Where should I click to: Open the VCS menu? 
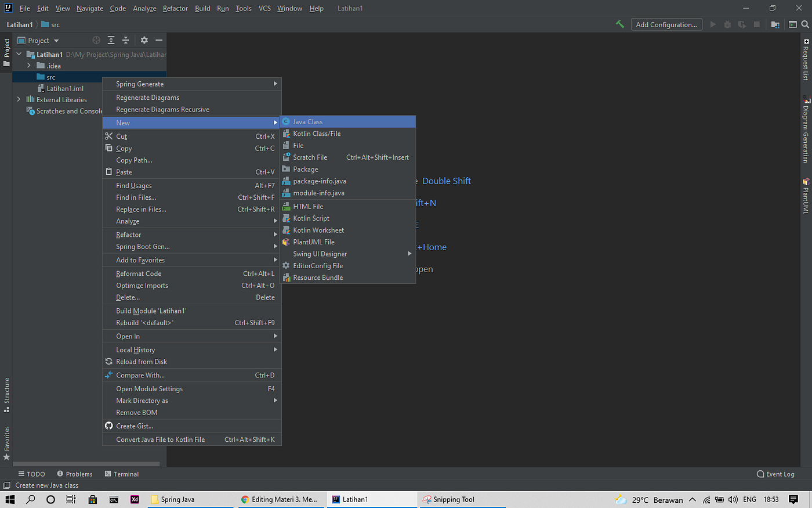[264, 8]
